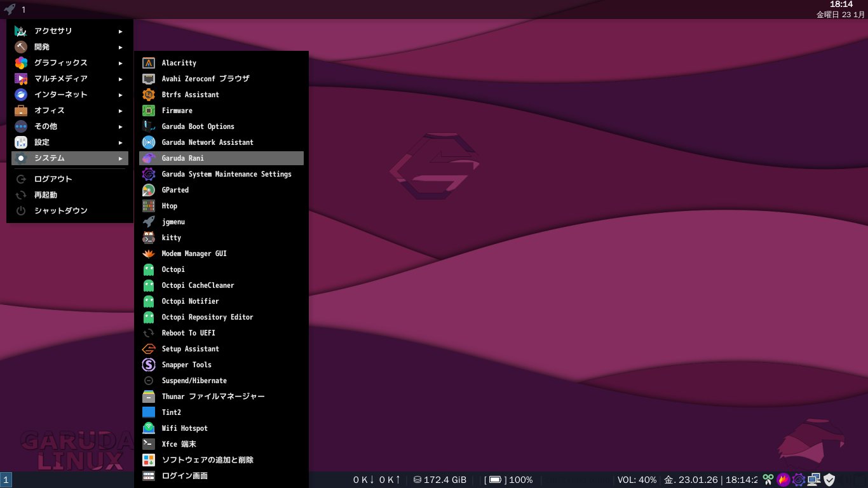This screenshot has width=868, height=488.
Task: Click the 金曜日 23 1月 date in top panel
Action: [x=841, y=14]
